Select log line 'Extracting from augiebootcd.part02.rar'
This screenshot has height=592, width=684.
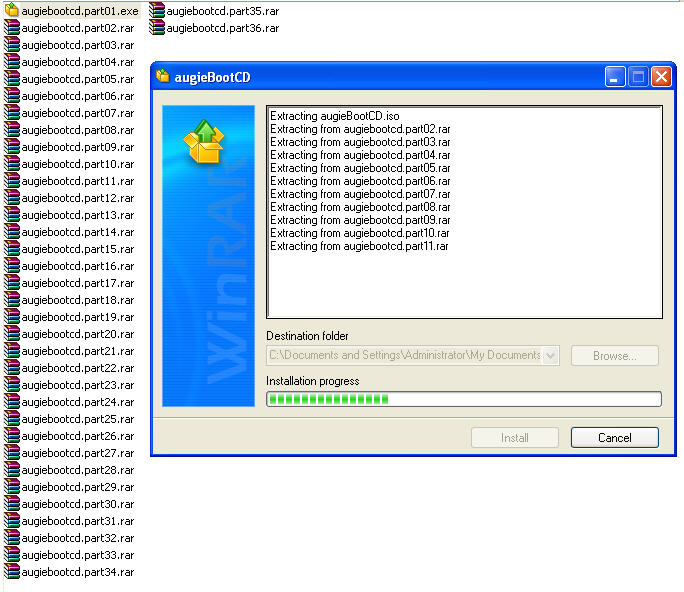pyautogui.click(x=360, y=129)
